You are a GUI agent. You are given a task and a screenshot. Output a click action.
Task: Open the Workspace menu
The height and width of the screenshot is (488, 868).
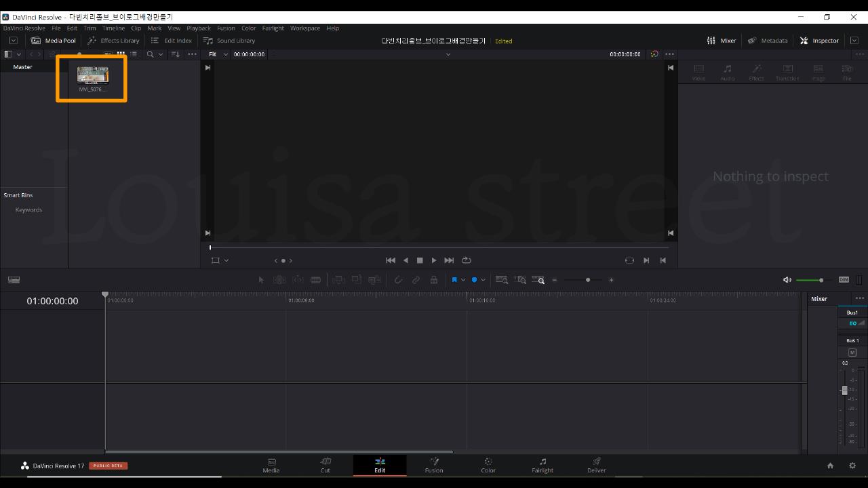pyautogui.click(x=305, y=28)
